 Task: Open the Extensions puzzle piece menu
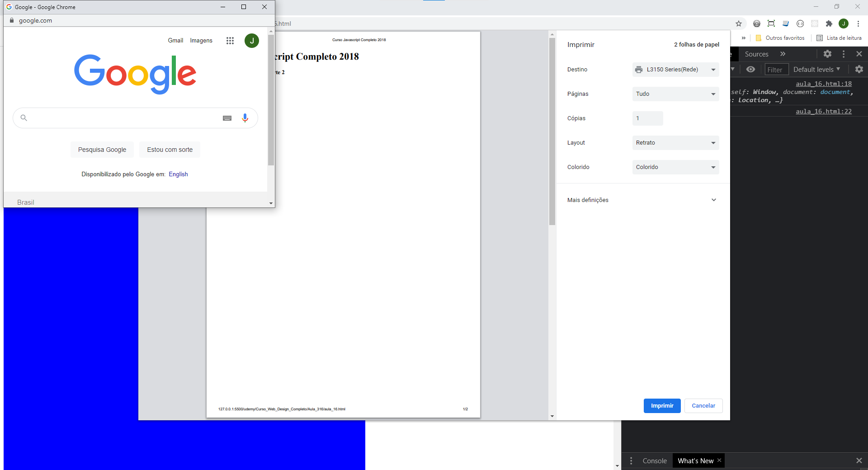click(x=829, y=23)
